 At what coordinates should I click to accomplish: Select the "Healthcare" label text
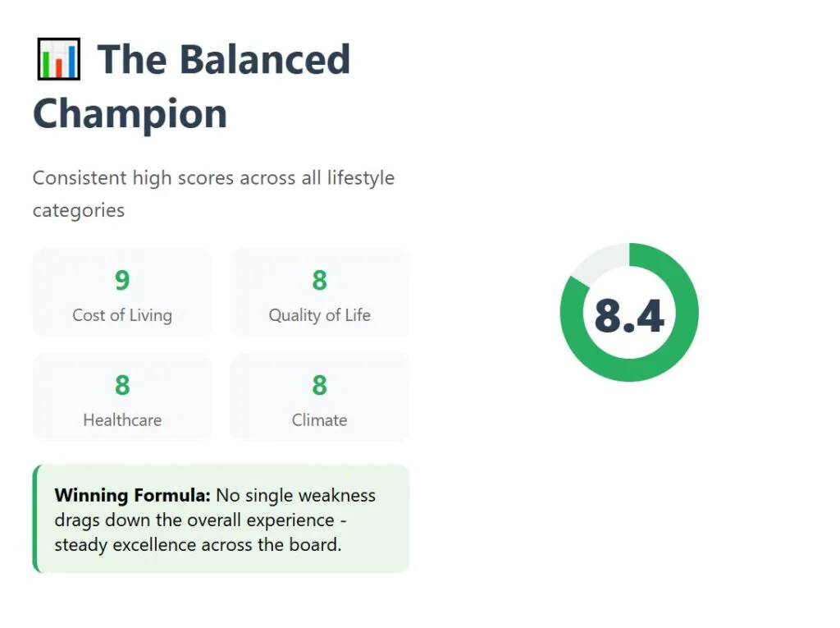click(122, 420)
